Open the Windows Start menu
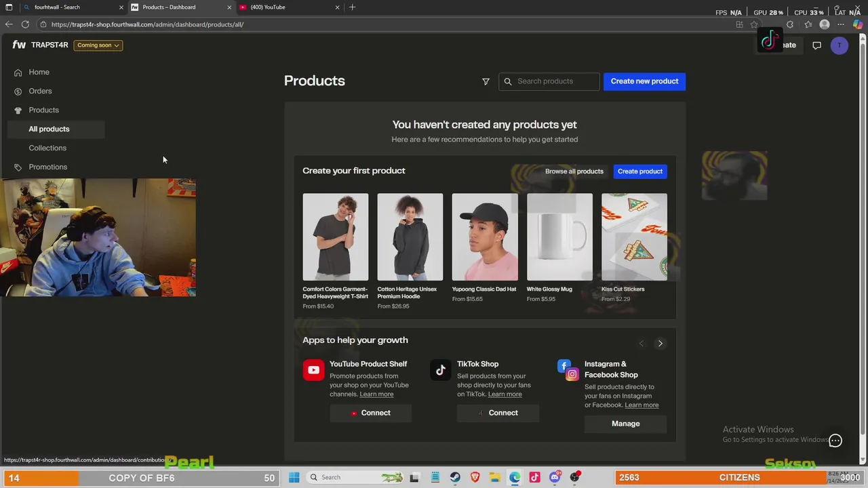The image size is (868, 488). [x=294, y=477]
